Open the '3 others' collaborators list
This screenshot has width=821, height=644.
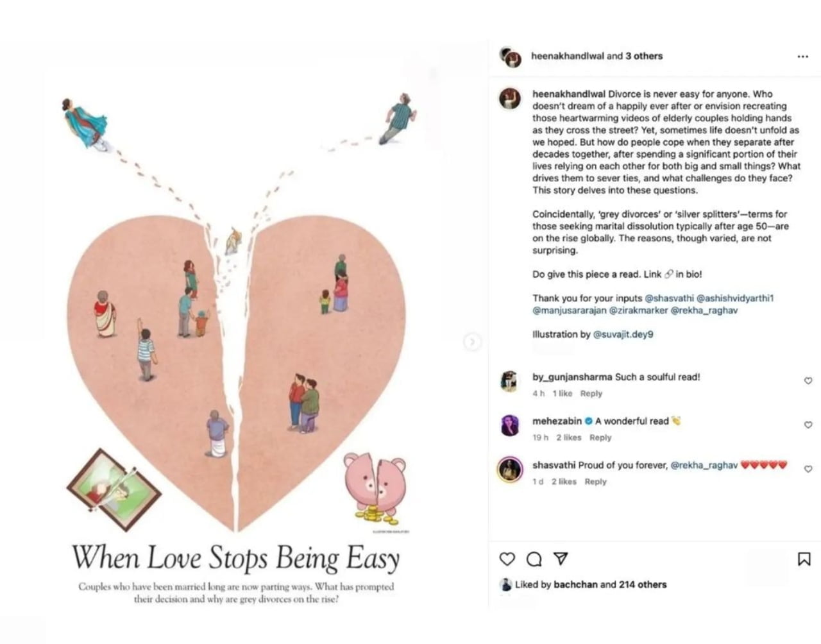point(644,56)
